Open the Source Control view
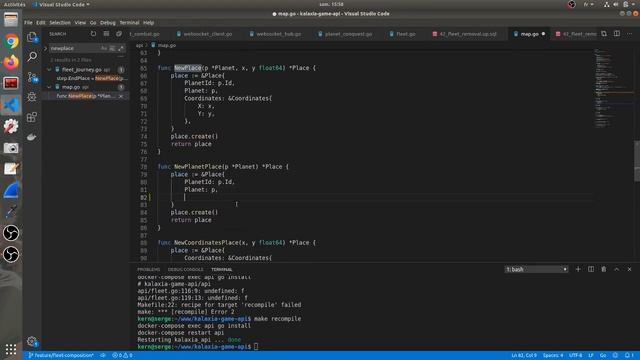Image resolution: width=640 pixels, height=360 pixels. [x=32, y=77]
